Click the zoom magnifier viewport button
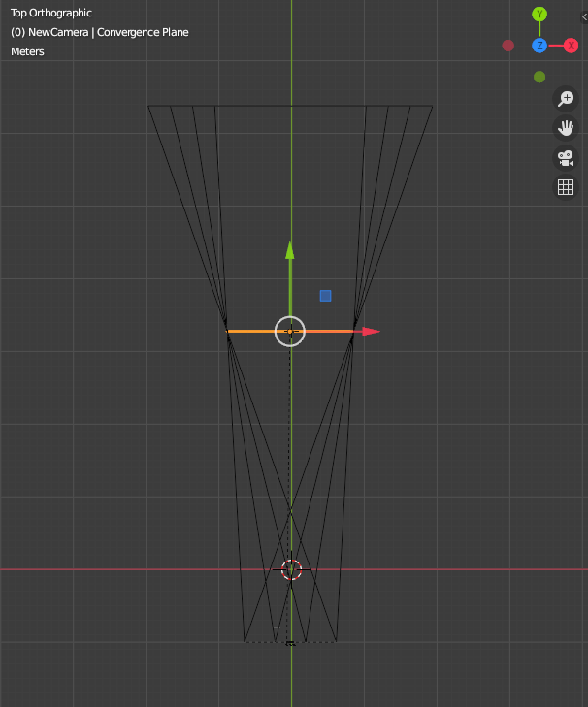Viewport: 588px width, 707px height. [x=566, y=98]
